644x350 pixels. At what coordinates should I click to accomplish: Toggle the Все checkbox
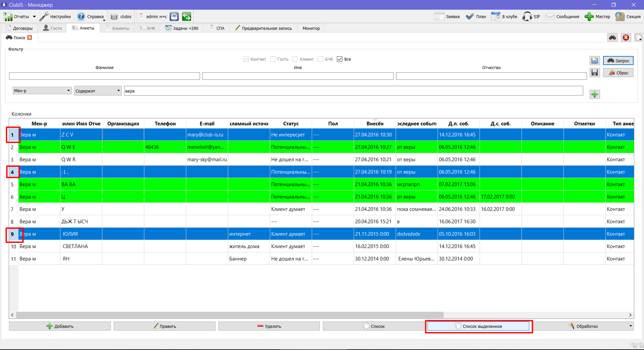pos(340,59)
